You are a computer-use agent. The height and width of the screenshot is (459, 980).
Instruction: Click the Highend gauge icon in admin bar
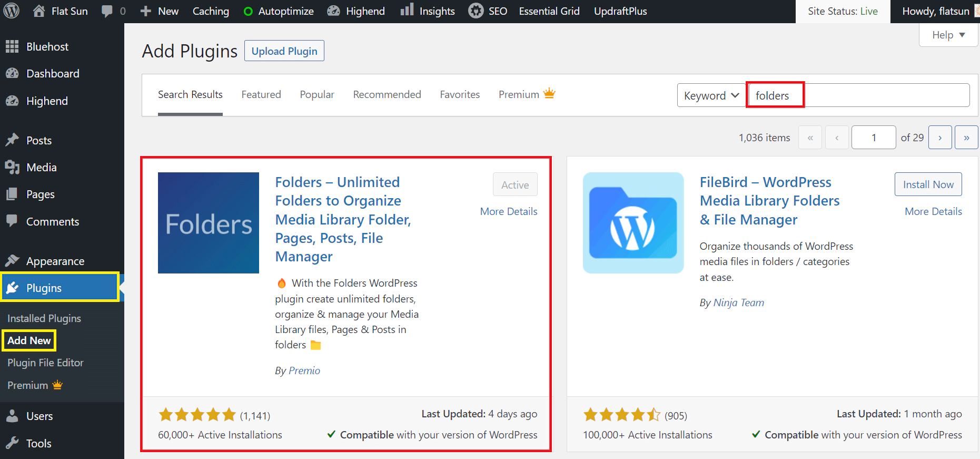click(333, 11)
